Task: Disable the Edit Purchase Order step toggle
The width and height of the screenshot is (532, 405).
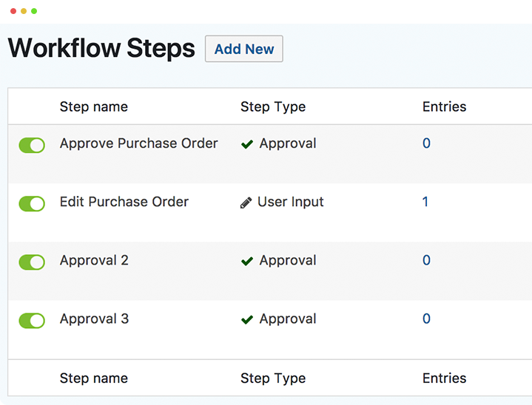Action: pyautogui.click(x=32, y=203)
